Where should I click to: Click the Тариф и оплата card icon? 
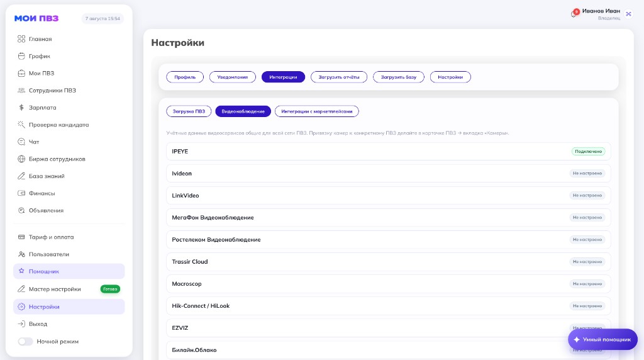(x=21, y=237)
